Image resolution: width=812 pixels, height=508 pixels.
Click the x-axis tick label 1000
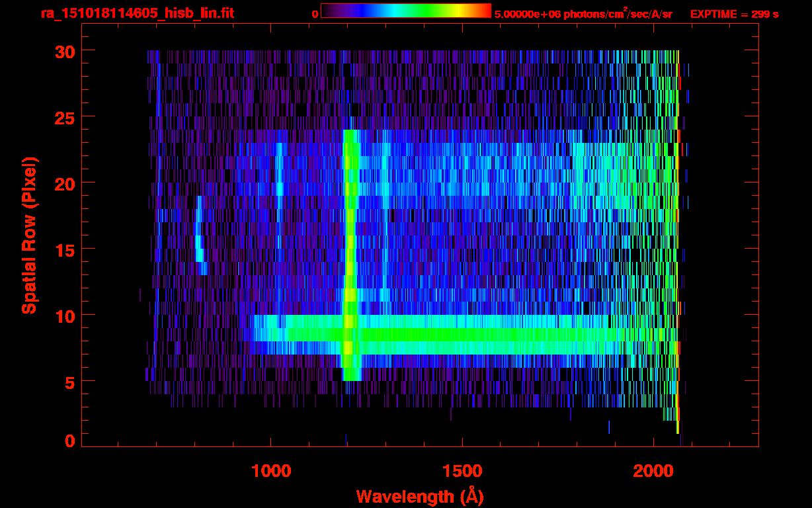tap(270, 470)
